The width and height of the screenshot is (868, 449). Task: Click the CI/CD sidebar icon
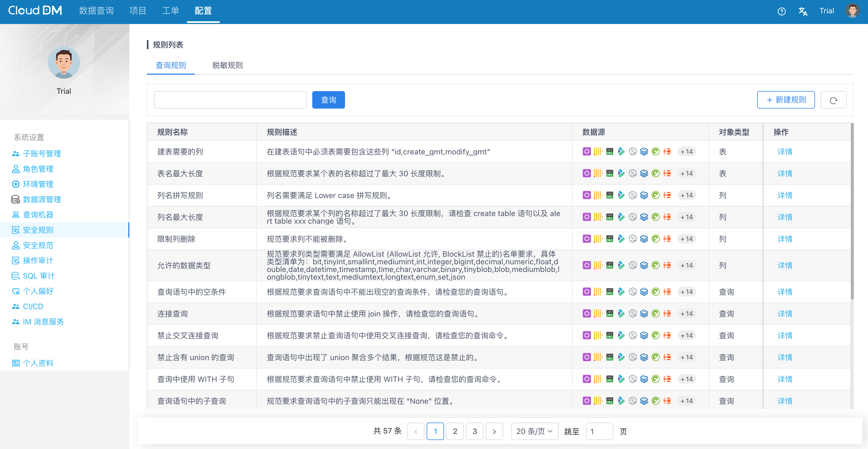pyautogui.click(x=16, y=307)
